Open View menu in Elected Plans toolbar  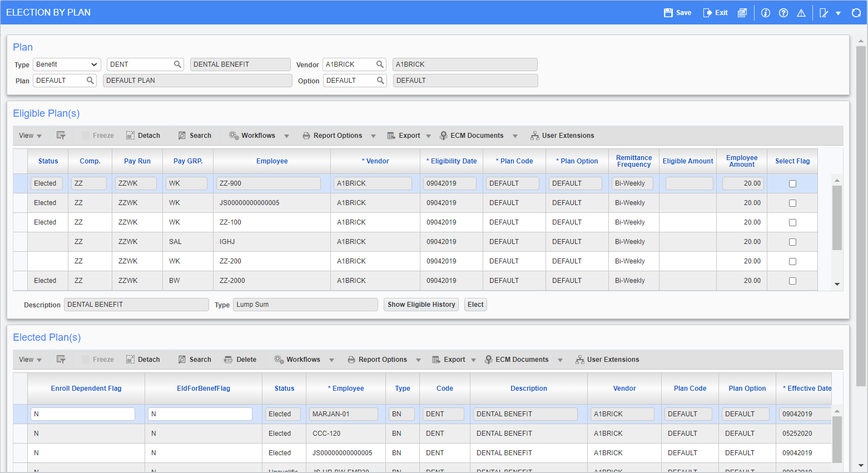click(x=30, y=360)
